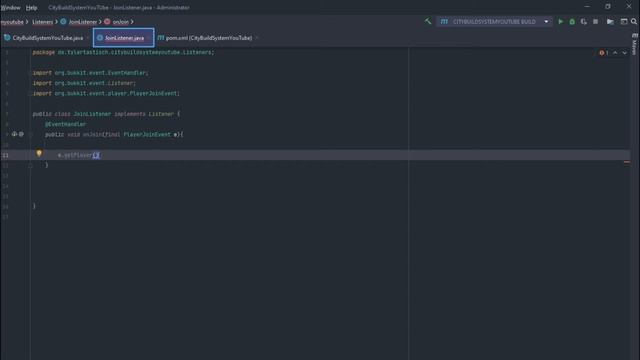640x360 pixels.
Task: Go to previous highlighted error arrow
Action: (x=615, y=53)
